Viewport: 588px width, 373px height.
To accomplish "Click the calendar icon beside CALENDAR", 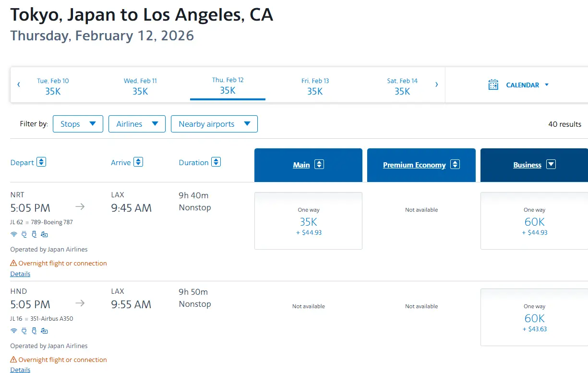I will (493, 85).
